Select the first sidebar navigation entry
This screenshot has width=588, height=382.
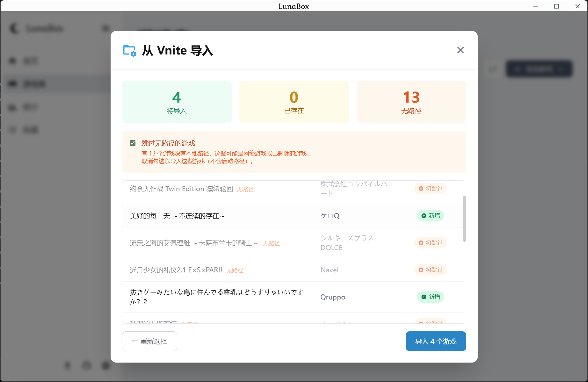click(x=30, y=61)
